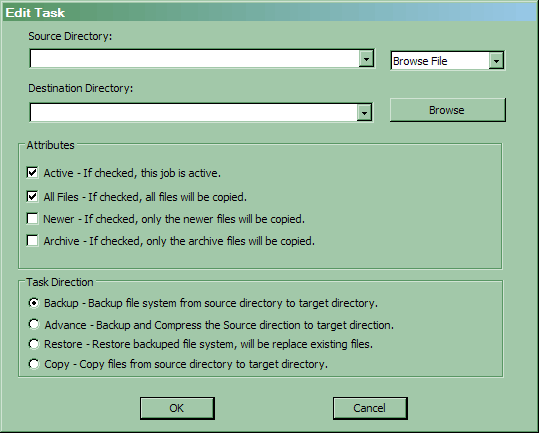Confirm the task with OK
The image size is (539, 433).
click(x=177, y=408)
